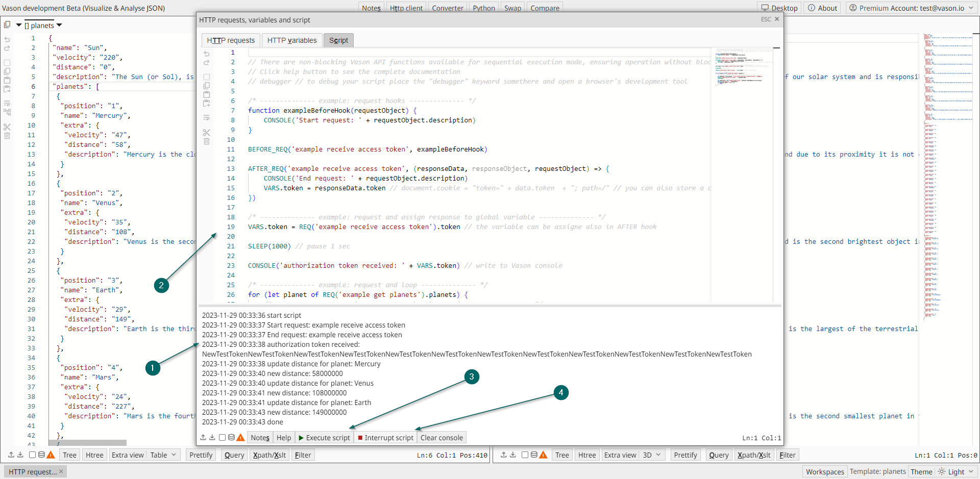Toggle checkbox in left editor footer
Image resolution: width=980 pixels, height=479 pixels.
click(x=32, y=455)
